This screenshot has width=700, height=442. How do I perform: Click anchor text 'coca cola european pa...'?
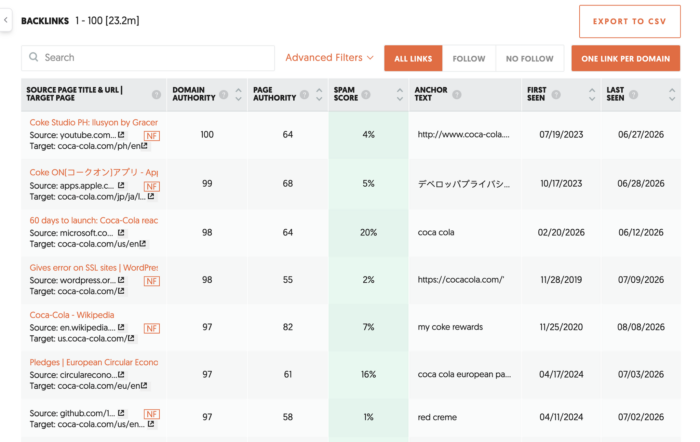tap(464, 374)
